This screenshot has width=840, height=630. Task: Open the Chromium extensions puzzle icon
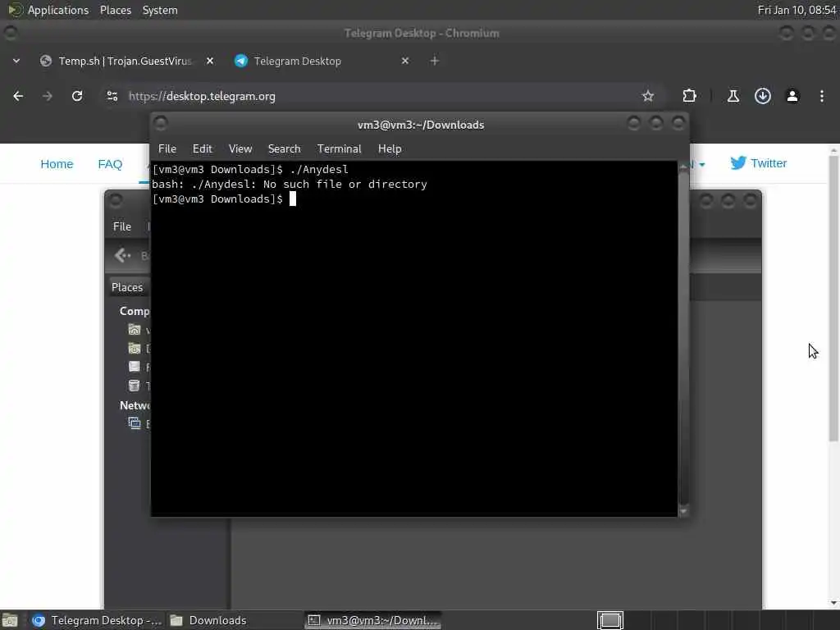pyautogui.click(x=689, y=96)
